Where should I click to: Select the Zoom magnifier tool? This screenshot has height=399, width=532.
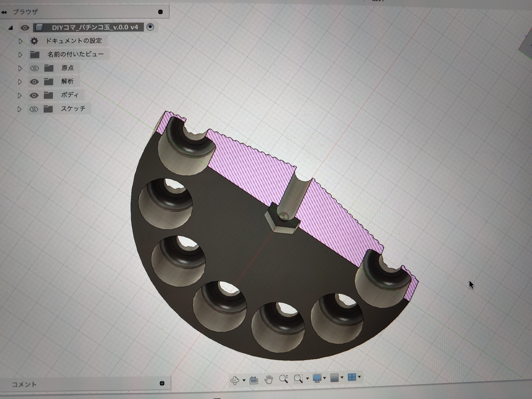283,379
